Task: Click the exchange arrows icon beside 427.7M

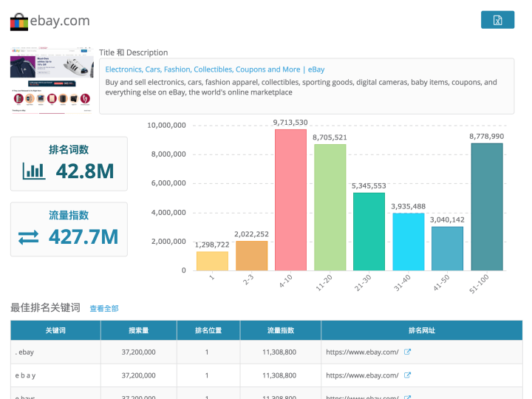Action: point(29,237)
